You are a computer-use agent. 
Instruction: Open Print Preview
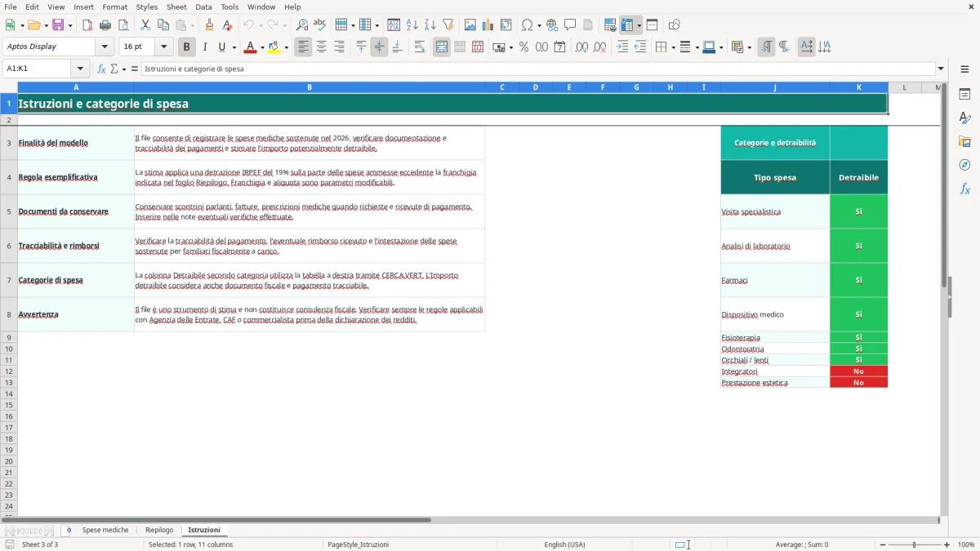pos(123,25)
